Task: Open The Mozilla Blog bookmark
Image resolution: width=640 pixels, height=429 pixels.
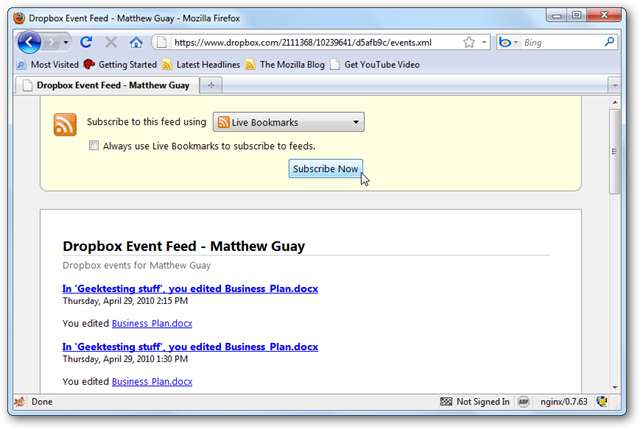Action: 285,64
